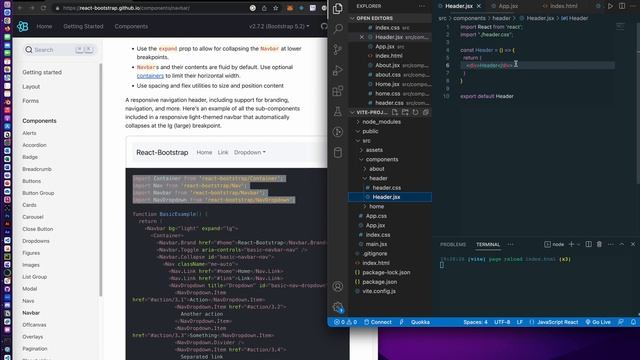The height and width of the screenshot is (360, 640).
Task: Switch to the App.jsx editor tab
Action: coord(508,6)
